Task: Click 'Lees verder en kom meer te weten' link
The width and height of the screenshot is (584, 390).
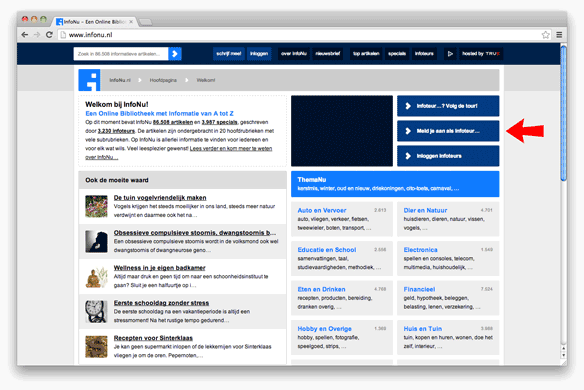Action: (x=231, y=149)
